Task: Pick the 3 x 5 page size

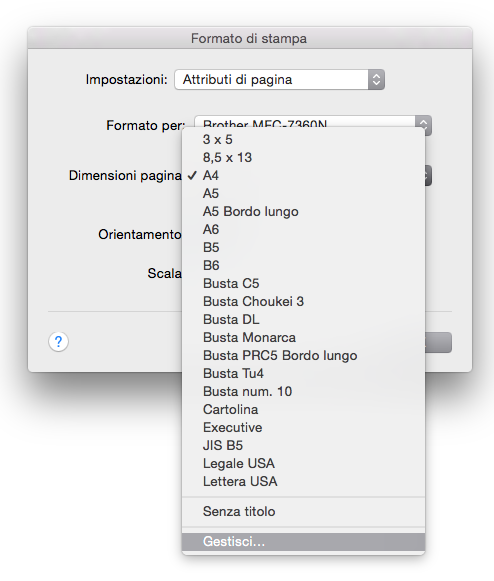Action: click(x=303, y=139)
